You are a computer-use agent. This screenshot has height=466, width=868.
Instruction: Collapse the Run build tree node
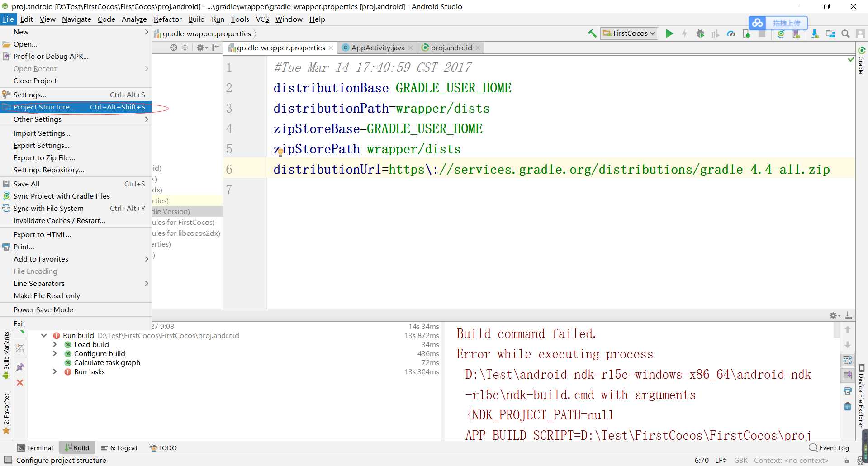(x=44, y=336)
